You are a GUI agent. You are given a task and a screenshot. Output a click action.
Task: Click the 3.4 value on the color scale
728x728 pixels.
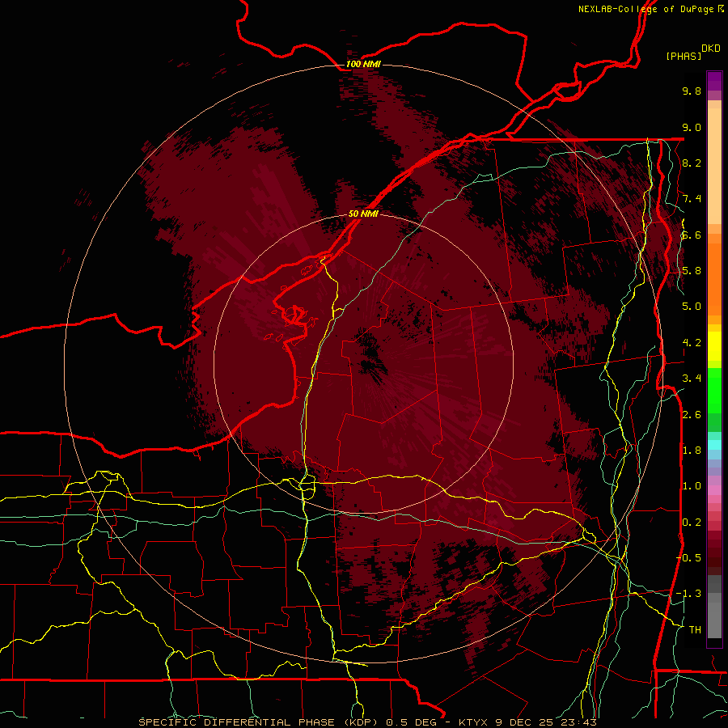click(x=692, y=379)
